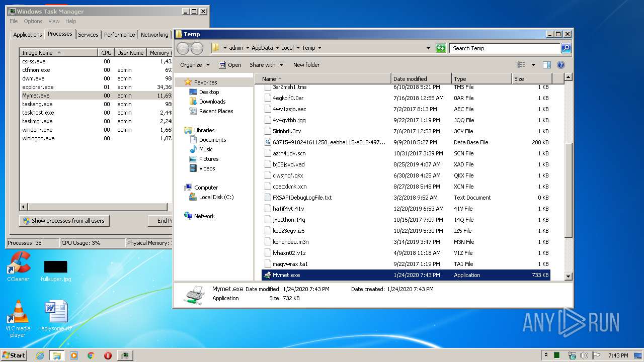This screenshot has width=644, height=362.
Task: Click the green refresh icon beside address bar
Action: click(x=441, y=48)
